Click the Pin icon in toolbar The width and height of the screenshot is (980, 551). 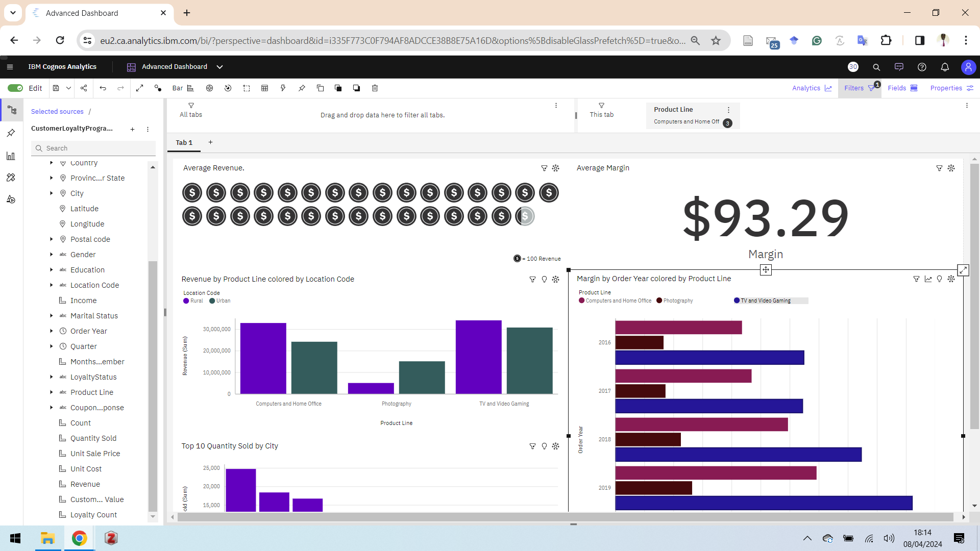point(302,88)
